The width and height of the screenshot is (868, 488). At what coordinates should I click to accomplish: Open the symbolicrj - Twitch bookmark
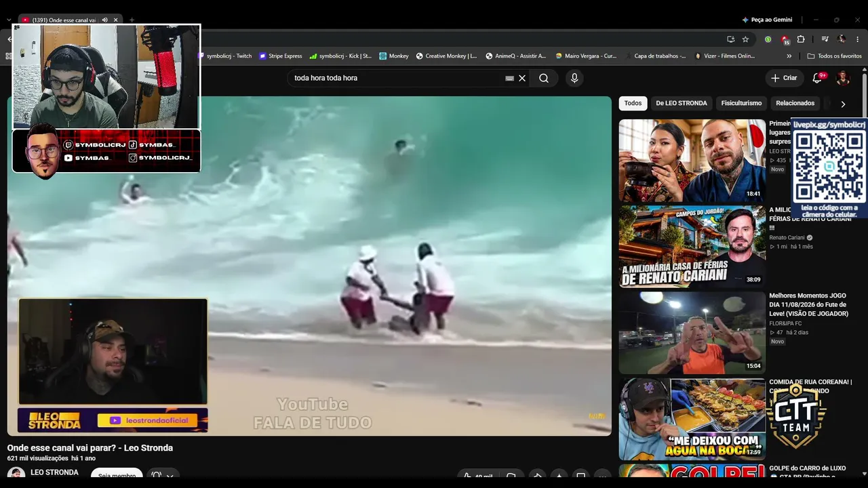coord(225,56)
